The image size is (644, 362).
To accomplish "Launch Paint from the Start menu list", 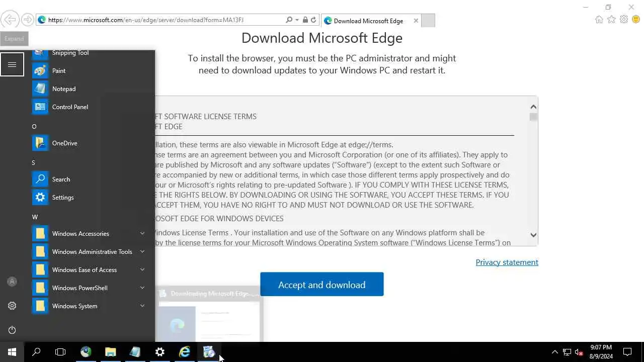I will [x=90, y=71].
